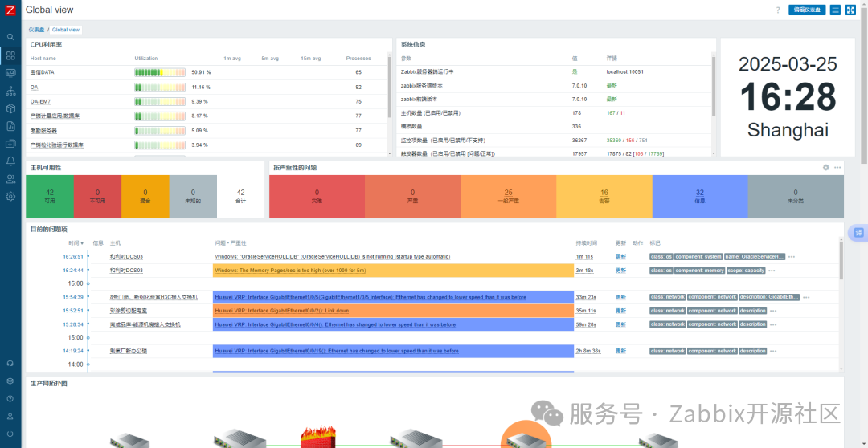The height and width of the screenshot is (448, 868).
Task: Open the Inventory cube icon in the sidebar
Action: click(10, 108)
